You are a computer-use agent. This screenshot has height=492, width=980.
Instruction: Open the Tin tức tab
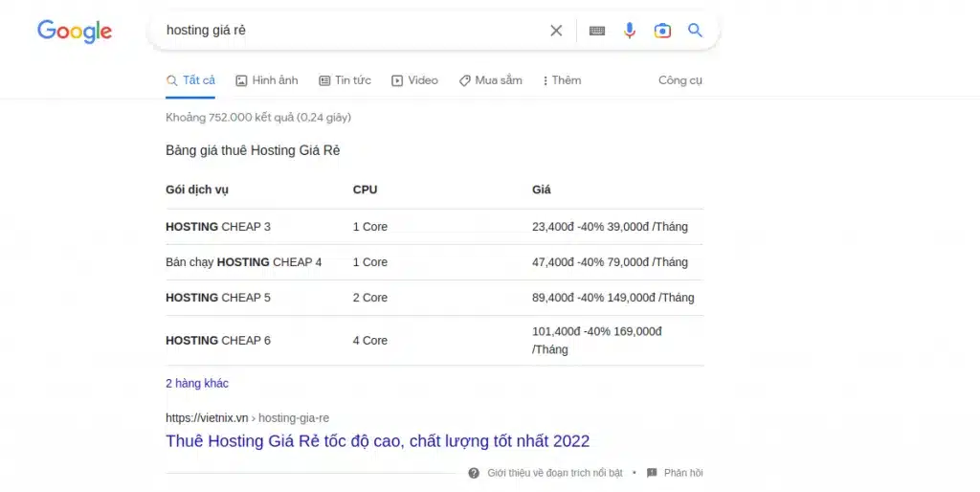345,80
